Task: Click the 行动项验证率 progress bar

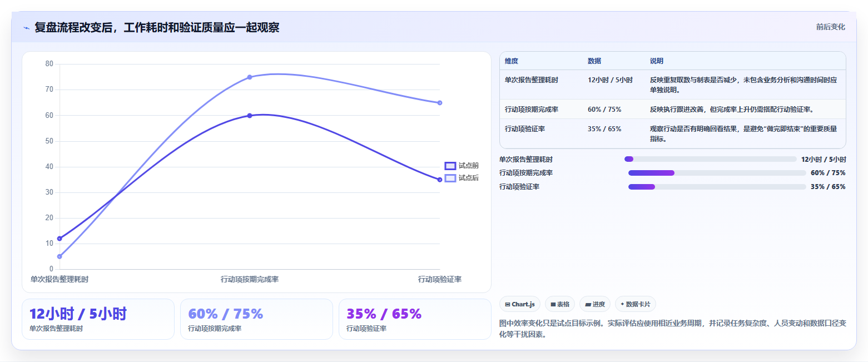Action: 717,187
